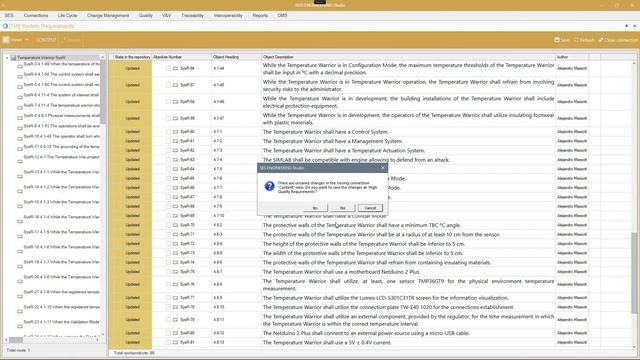Click the requirement icon of row SysR-63
Image resolution: width=640 pixels, height=360 pixels.
(176, 160)
